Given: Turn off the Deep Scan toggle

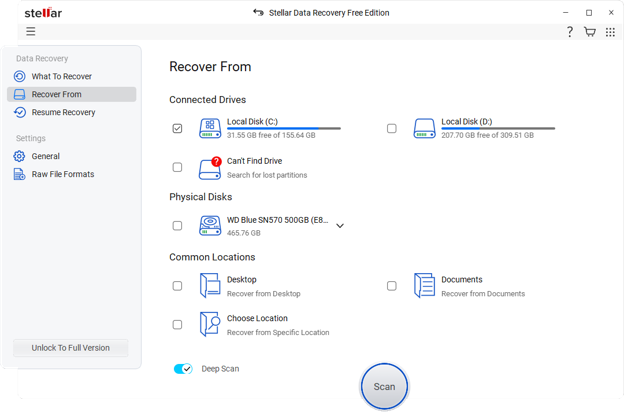Looking at the screenshot, I should coord(183,369).
